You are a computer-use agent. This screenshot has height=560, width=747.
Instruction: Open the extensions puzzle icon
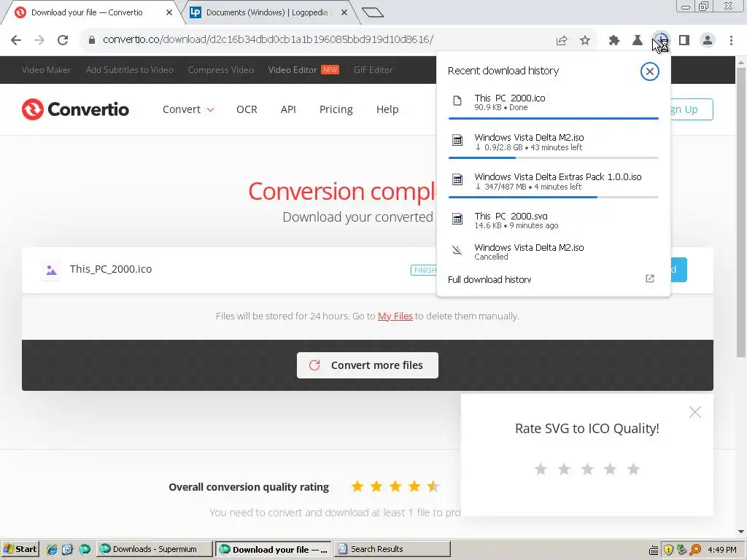tap(614, 41)
